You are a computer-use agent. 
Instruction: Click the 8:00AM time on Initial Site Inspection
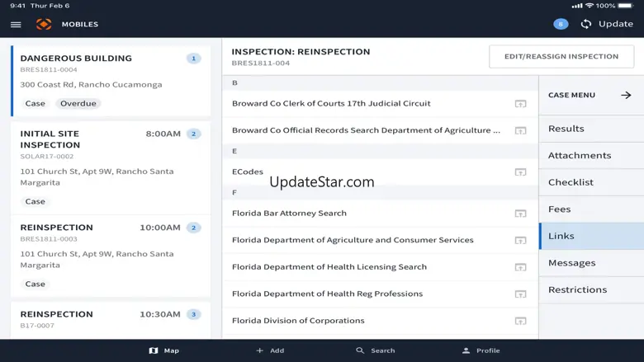click(163, 134)
